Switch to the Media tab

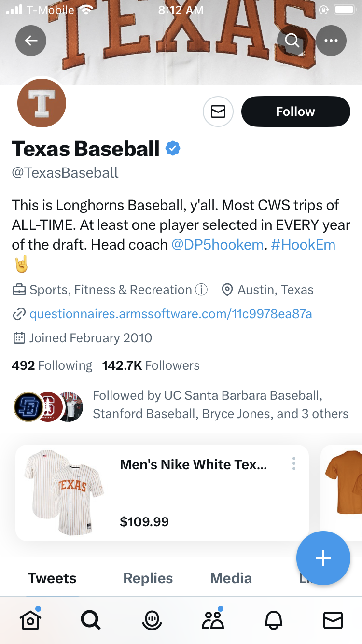pos(231,578)
